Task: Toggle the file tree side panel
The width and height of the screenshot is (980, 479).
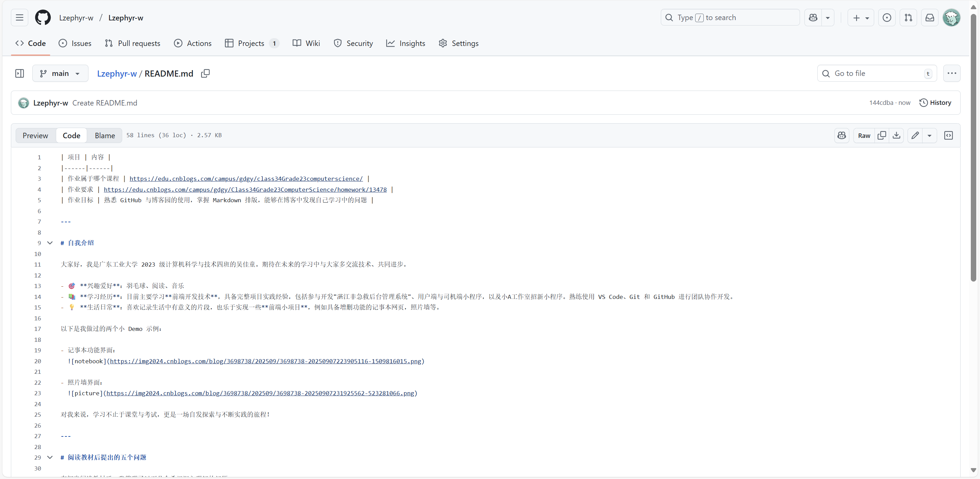Action: [x=19, y=74]
